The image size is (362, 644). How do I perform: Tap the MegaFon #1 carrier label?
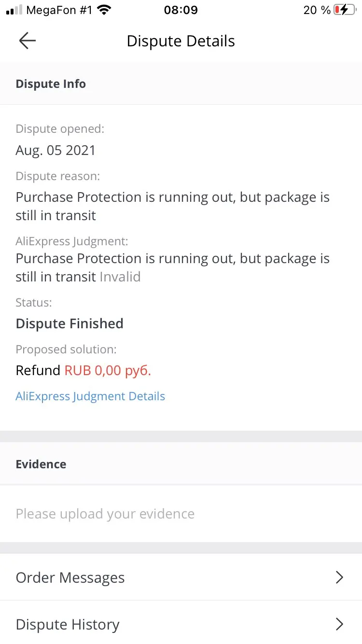click(x=59, y=10)
